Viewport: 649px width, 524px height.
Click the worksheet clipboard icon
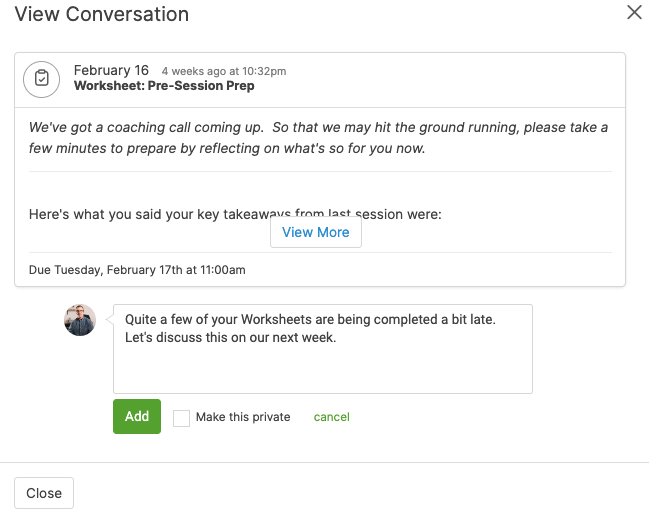(x=42, y=78)
